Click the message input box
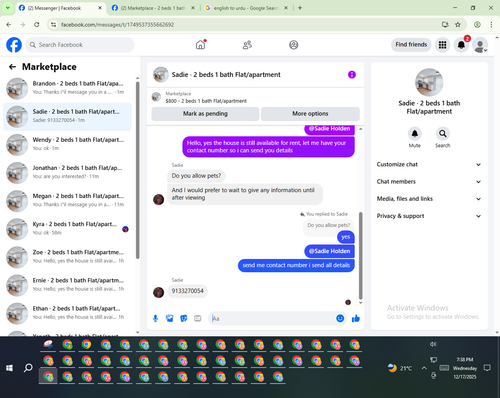500x398 pixels. pyautogui.click(x=272, y=318)
